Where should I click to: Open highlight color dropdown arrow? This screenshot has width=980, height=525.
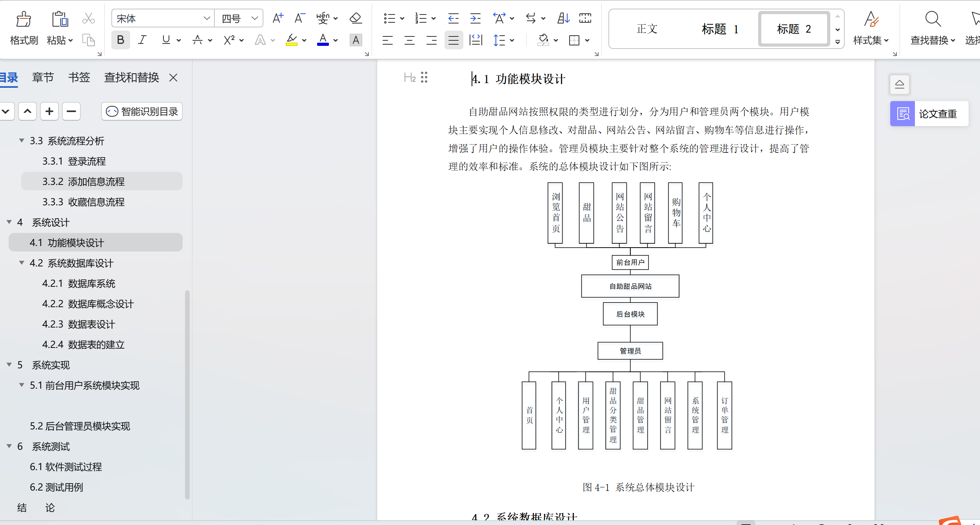point(304,40)
